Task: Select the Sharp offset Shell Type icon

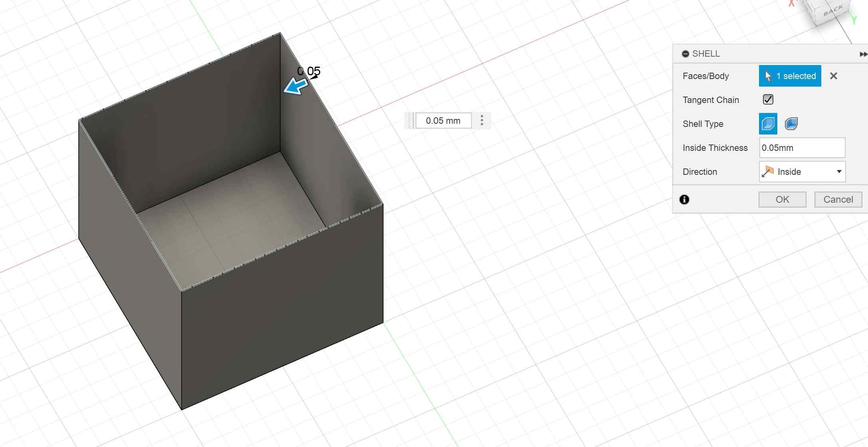Action: pos(768,124)
